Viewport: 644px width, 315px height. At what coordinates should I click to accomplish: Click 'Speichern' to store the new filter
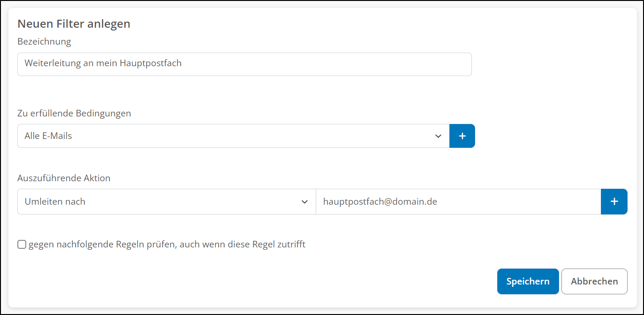528,281
